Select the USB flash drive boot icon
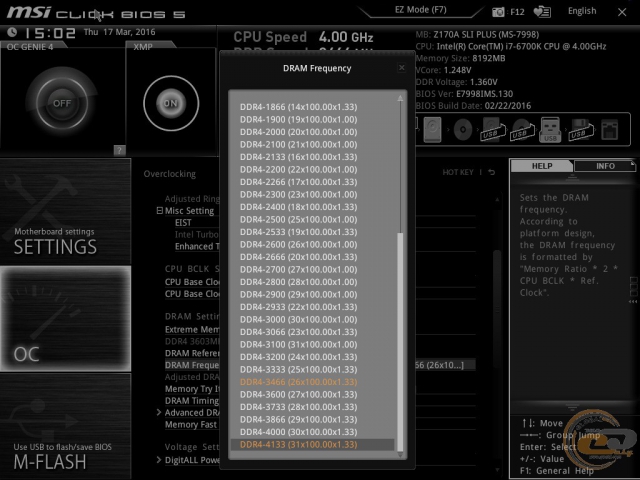The height and width of the screenshot is (480, 640). (x=550, y=129)
